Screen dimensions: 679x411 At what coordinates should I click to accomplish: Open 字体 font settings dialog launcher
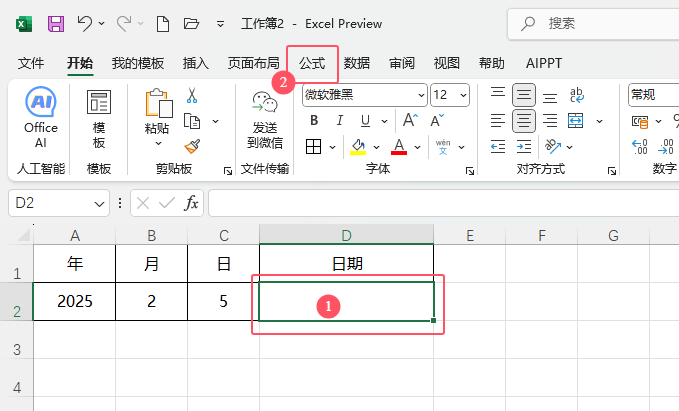pos(470,171)
